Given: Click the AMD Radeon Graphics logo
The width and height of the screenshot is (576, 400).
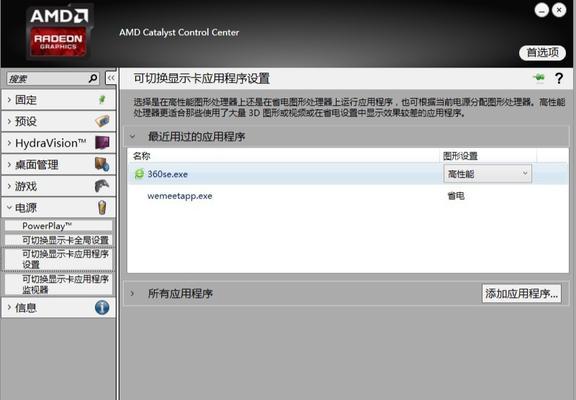Looking at the screenshot, I should point(59,33).
